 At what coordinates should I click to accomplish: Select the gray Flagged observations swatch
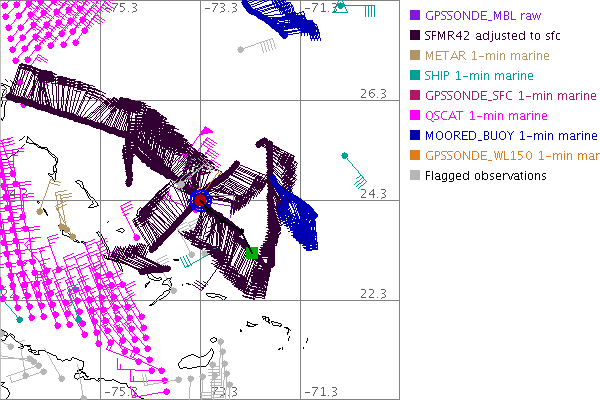[x=415, y=176]
